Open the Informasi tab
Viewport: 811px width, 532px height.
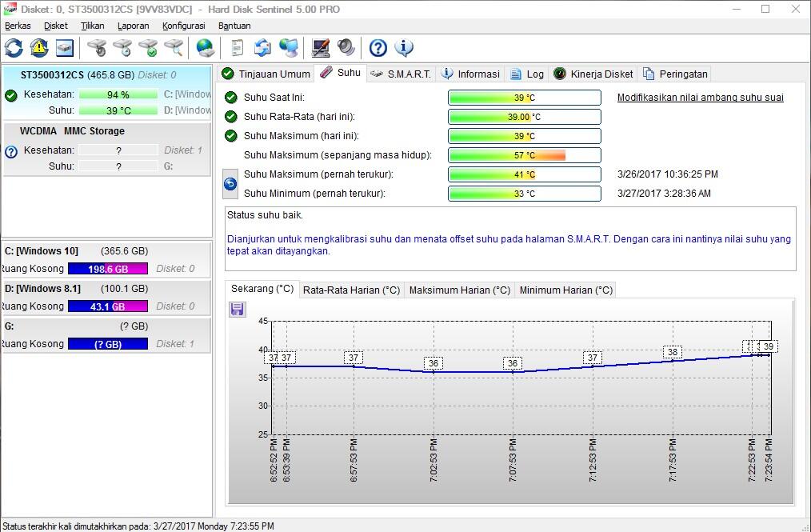click(470, 74)
